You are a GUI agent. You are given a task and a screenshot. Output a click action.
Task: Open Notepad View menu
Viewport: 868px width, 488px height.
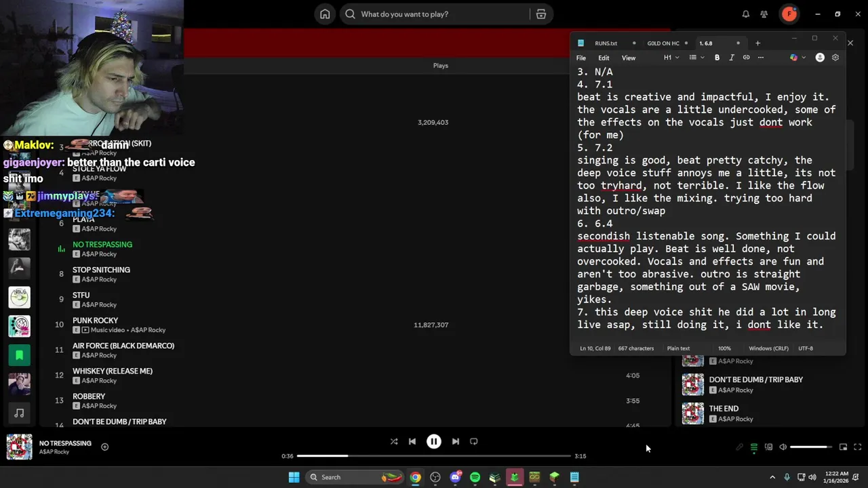(x=629, y=58)
